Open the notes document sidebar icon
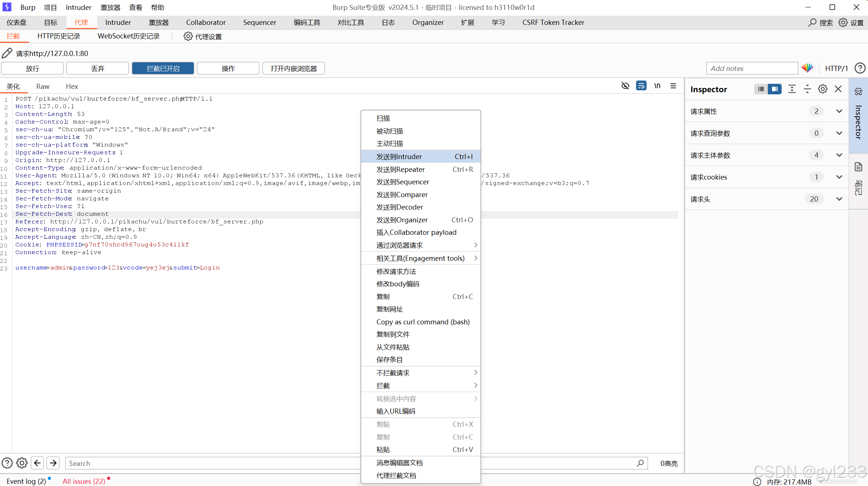 pos(858,167)
